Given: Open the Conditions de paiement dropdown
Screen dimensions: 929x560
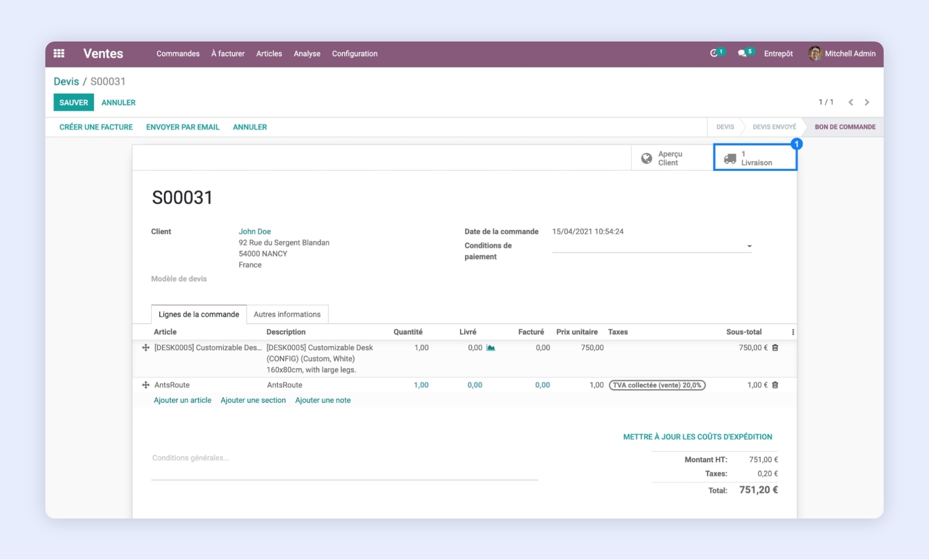Looking at the screenshot, I should (749, 246).
